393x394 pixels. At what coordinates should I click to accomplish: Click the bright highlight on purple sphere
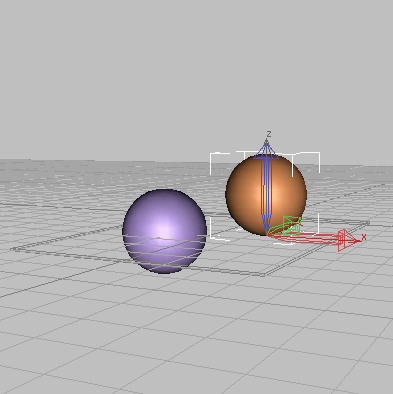[163, 230]
